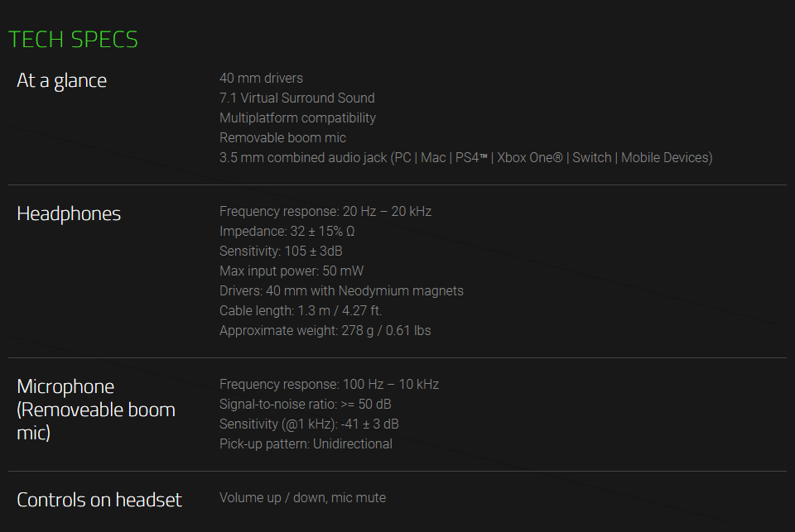
Task: Click Volume up / down, mic mute text
Action: [303, 497]
